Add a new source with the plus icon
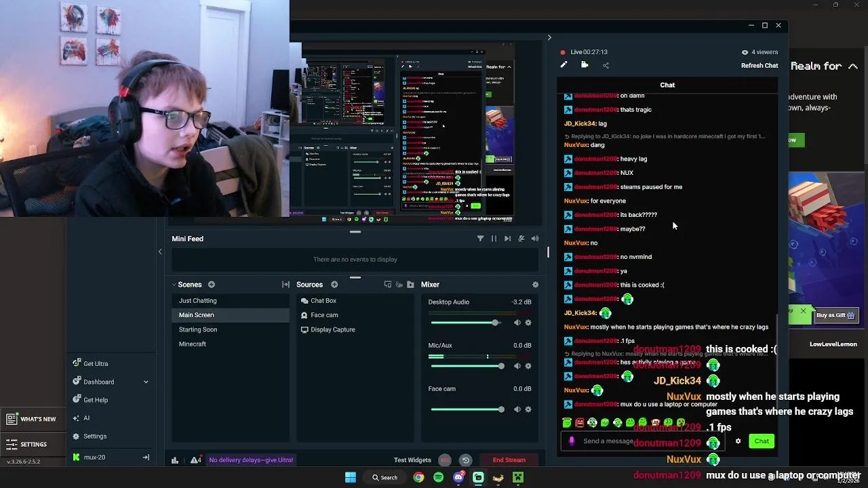 (334, 285)
